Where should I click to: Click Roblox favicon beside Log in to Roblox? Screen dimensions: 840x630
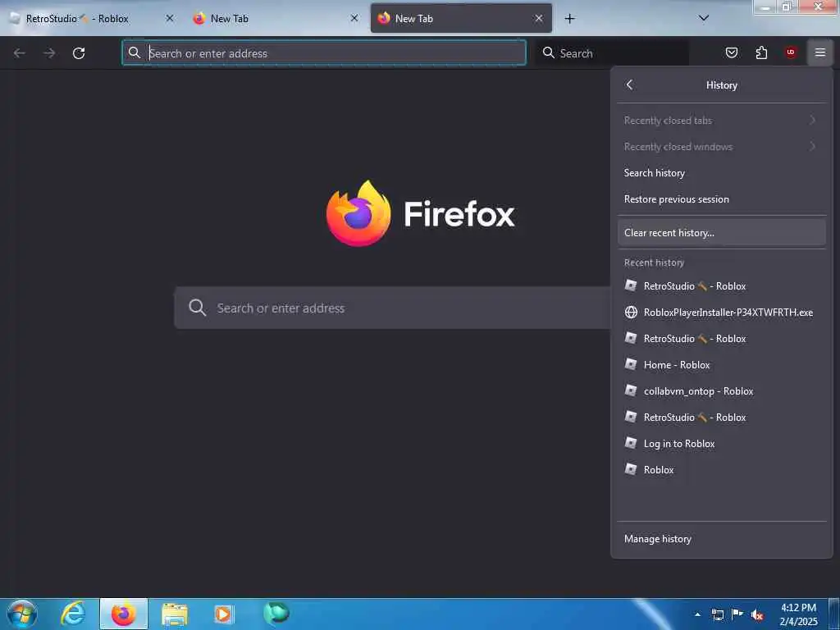point(631,443)
